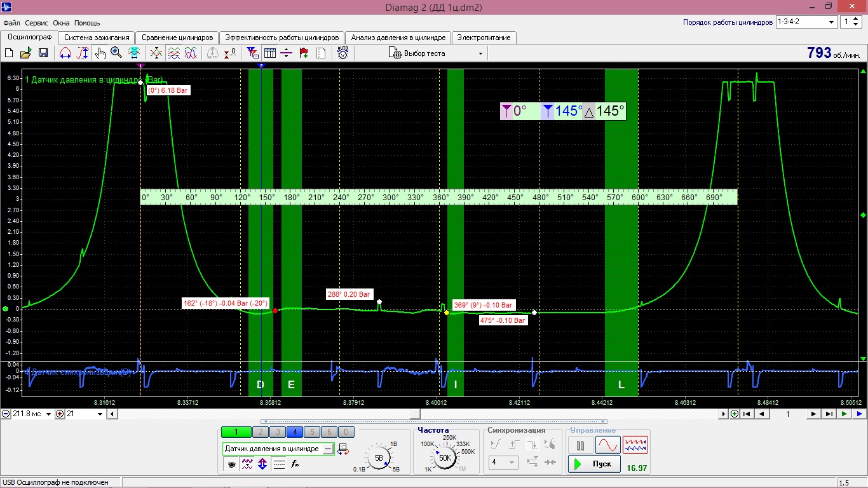Open the Файл menu
This screenshot has height=488, width=868.
pos(11,23)
